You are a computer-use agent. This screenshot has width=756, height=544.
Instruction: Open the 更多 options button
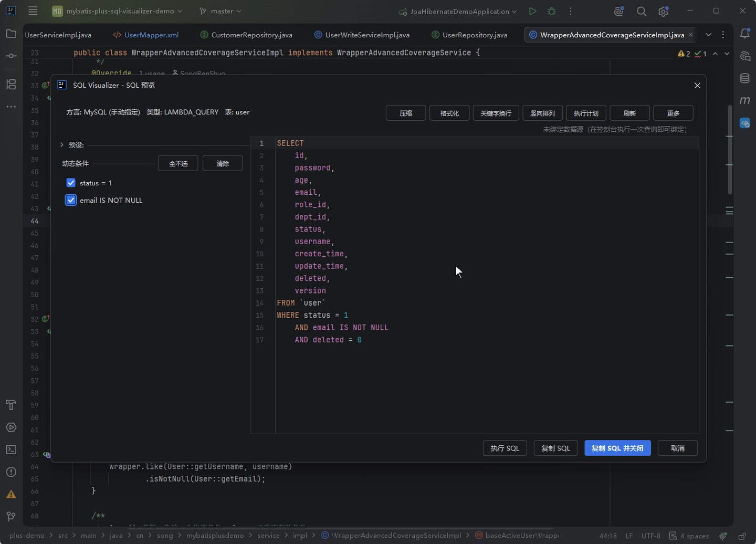(x=673, y=113)
